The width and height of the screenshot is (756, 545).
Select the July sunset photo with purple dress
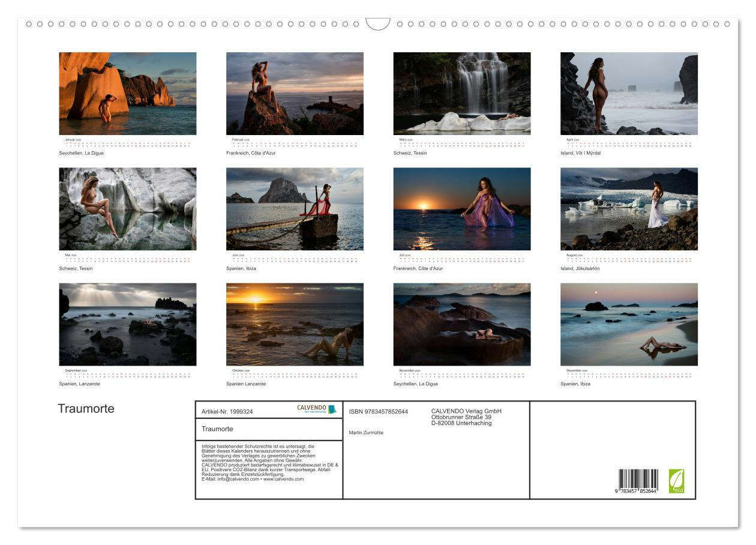pyautogui.click(x=461, y=209)
